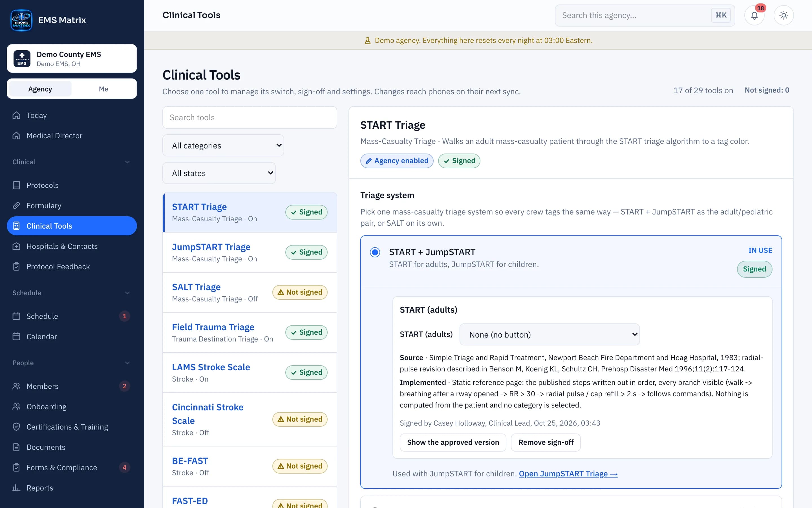Click the Remove sign-off button
Viewport: 812px width, 508px height.
pyautogui.click(x=546, y=442)
